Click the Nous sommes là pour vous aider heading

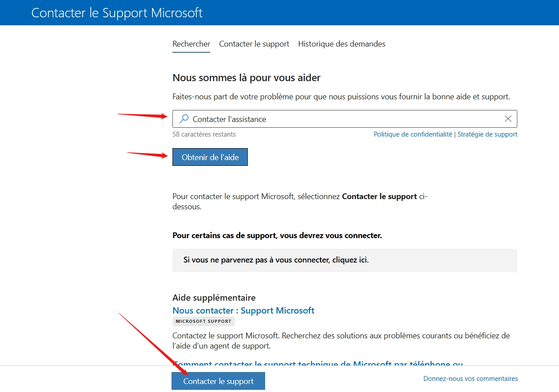coord(246,78)
